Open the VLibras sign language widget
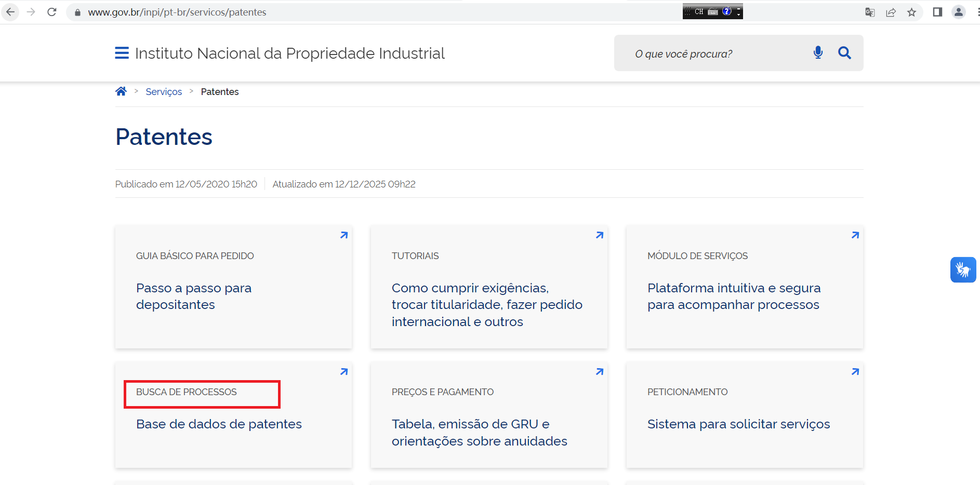The image size is (980, 485). pos(963,270)
